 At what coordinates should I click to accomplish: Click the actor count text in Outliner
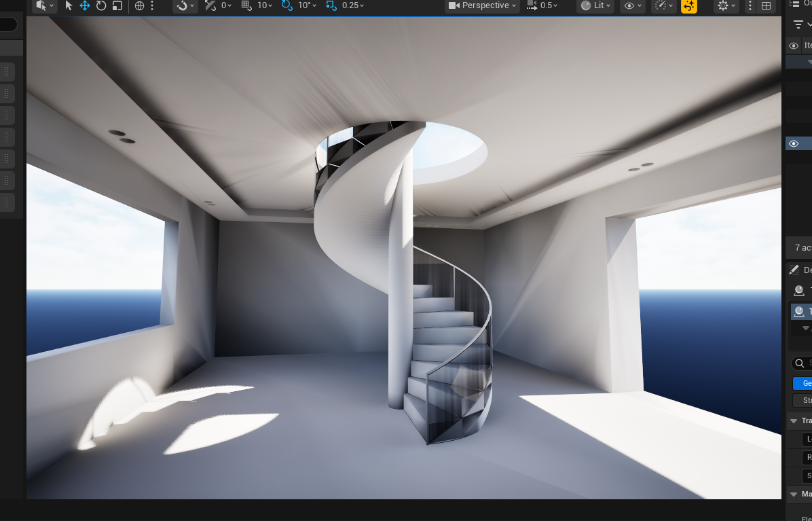(803, 248)
